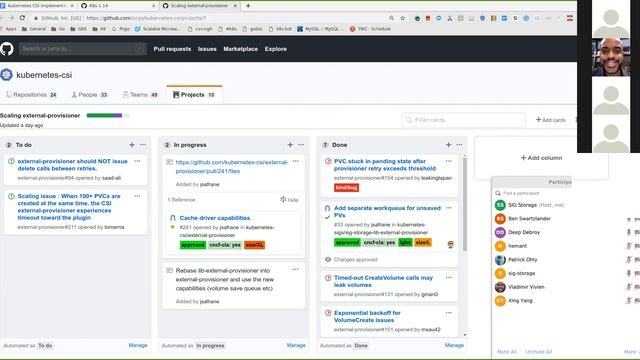Click Vladimir Vivien's participant avatar

[500, 287]
